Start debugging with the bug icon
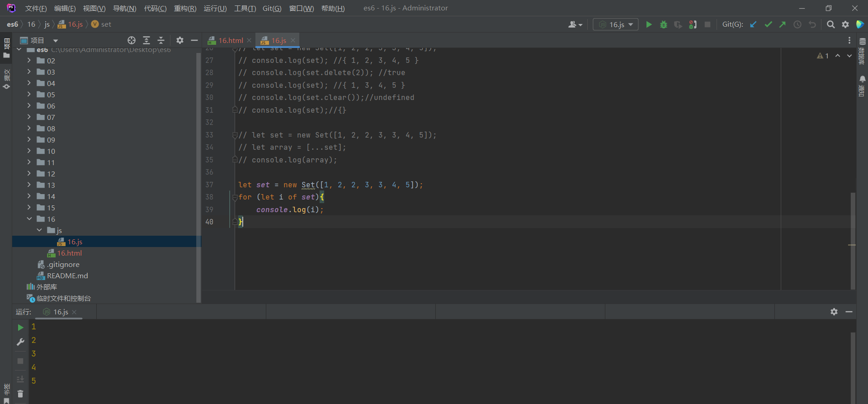Screen dimensions: 868x404 coord(663,24)
